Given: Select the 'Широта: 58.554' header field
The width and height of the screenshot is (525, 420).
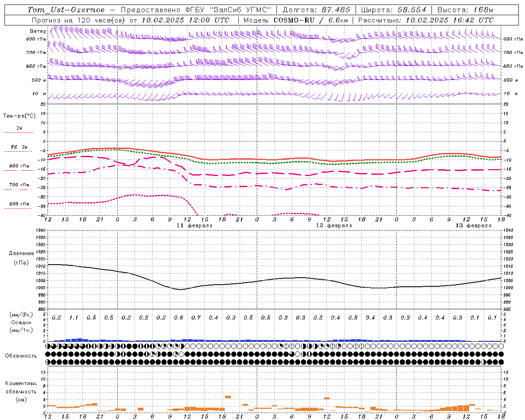Looking at the screenshot, I should [x=393, y=10].
